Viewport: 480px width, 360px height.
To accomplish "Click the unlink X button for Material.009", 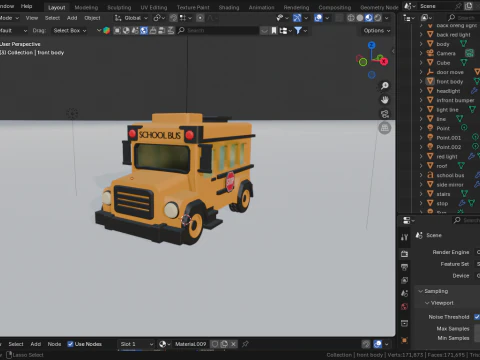I will click(233, 344).
